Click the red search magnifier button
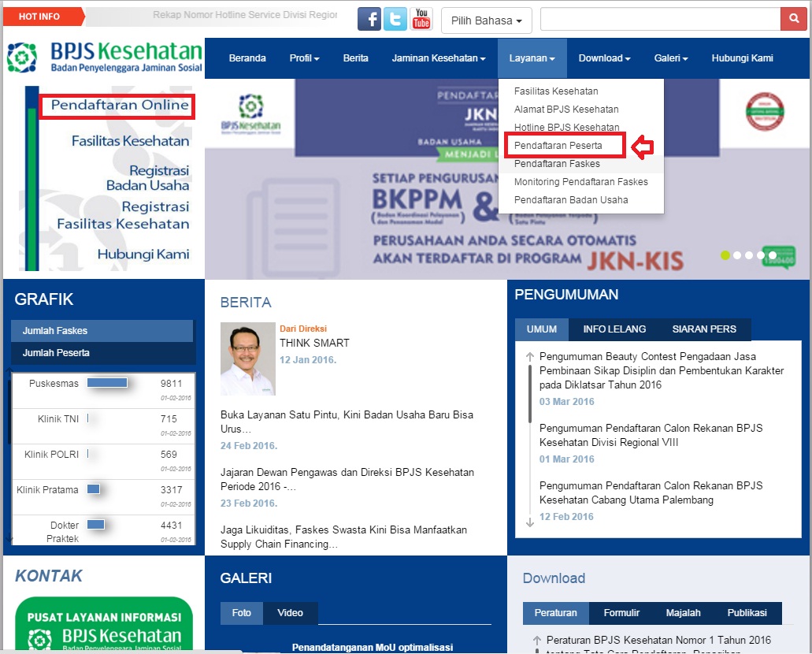 [x=793, y=19]
